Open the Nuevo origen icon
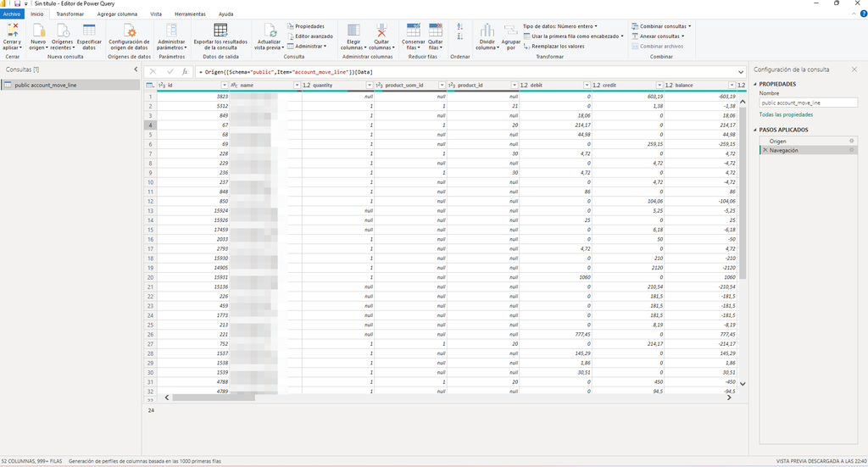Screen dimensions: 868x467 pyautogui.click(x=38, y=31)
